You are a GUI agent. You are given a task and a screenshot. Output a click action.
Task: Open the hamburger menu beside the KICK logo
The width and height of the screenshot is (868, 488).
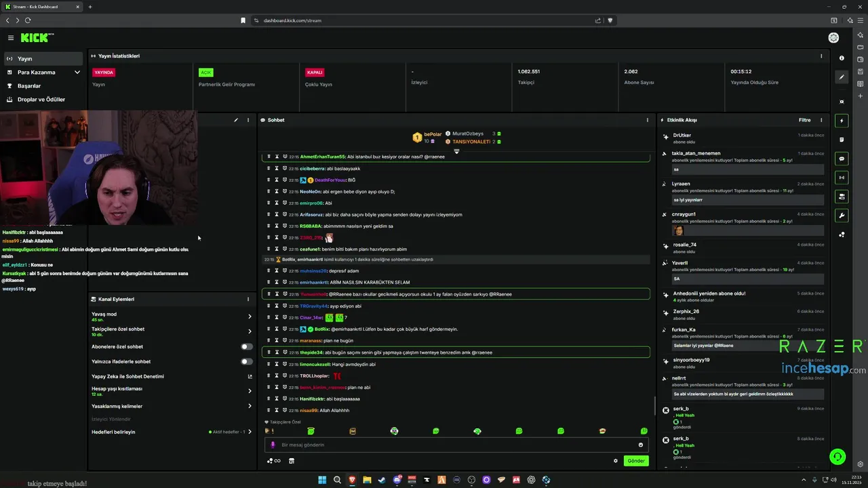click(11, 38)
